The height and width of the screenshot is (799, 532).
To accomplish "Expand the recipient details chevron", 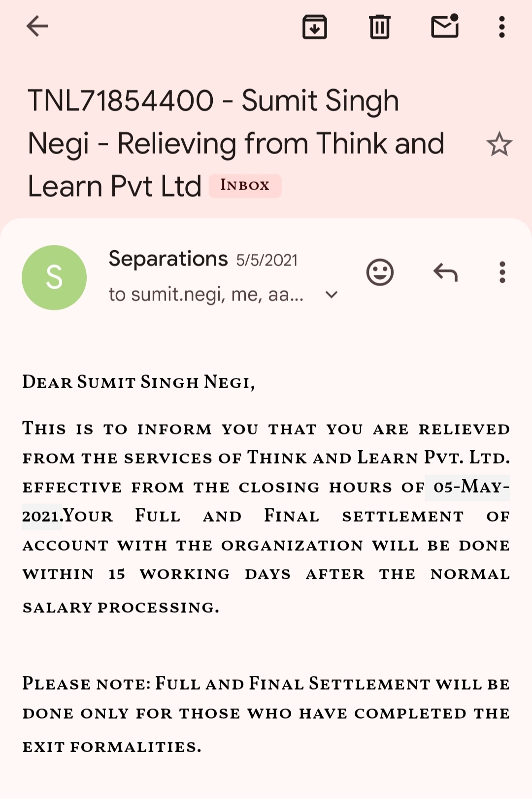I will coord(332,295).
